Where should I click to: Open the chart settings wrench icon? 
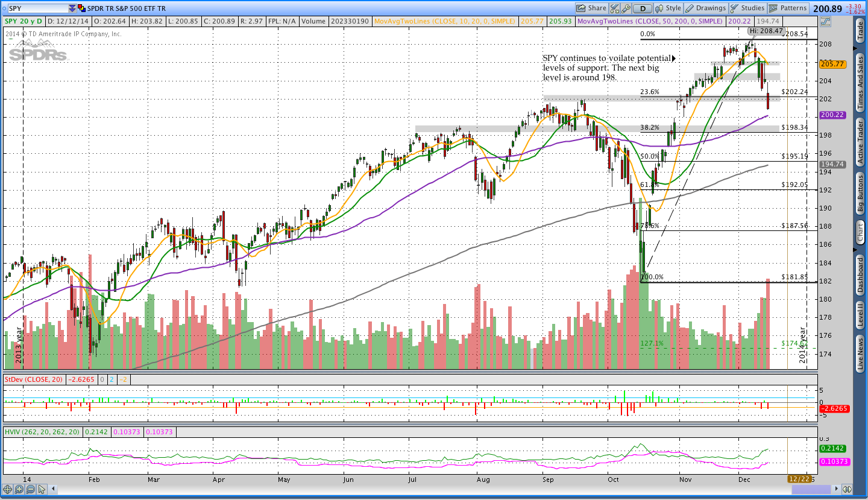pos(626,8)
